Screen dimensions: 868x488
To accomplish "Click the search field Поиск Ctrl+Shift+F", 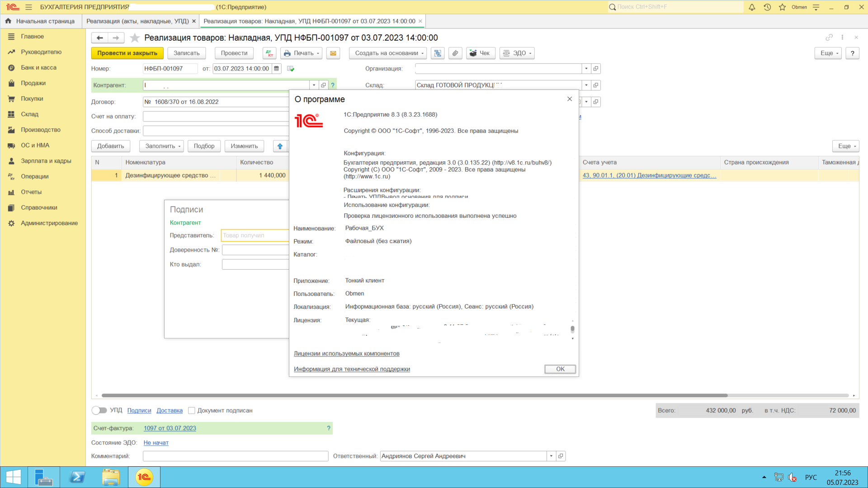I will 676,7.
